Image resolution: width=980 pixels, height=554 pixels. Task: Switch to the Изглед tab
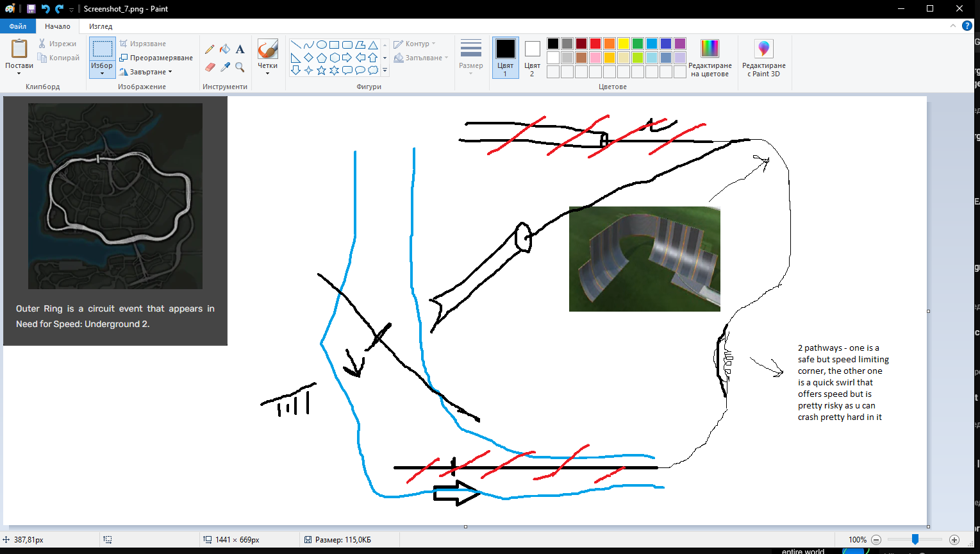point(101,27)
